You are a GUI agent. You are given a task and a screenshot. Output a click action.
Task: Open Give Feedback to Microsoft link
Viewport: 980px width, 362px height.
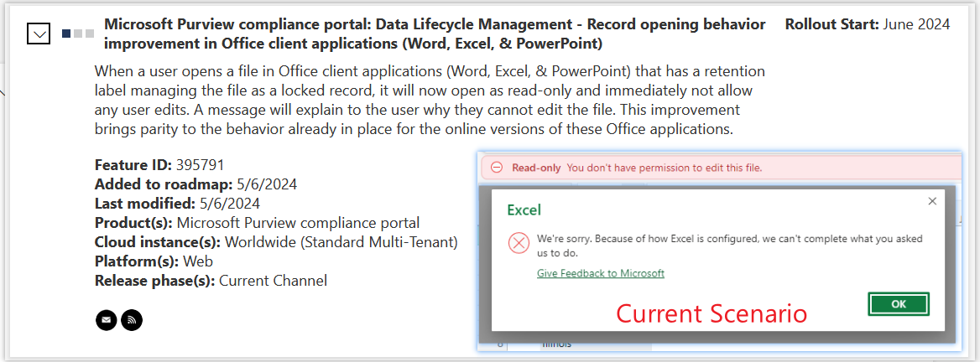pos(600,273)
